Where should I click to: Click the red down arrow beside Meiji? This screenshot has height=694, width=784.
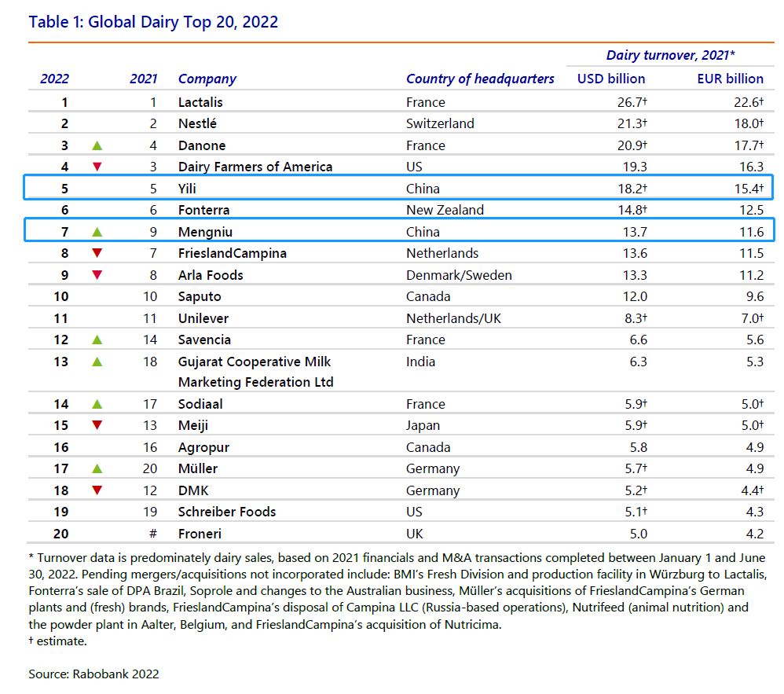click(97, 425)
